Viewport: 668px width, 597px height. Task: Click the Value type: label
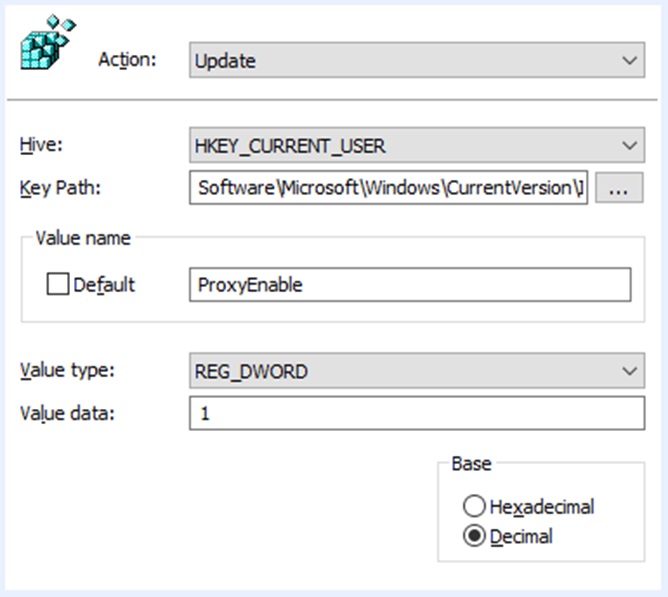tap(68, 371)
